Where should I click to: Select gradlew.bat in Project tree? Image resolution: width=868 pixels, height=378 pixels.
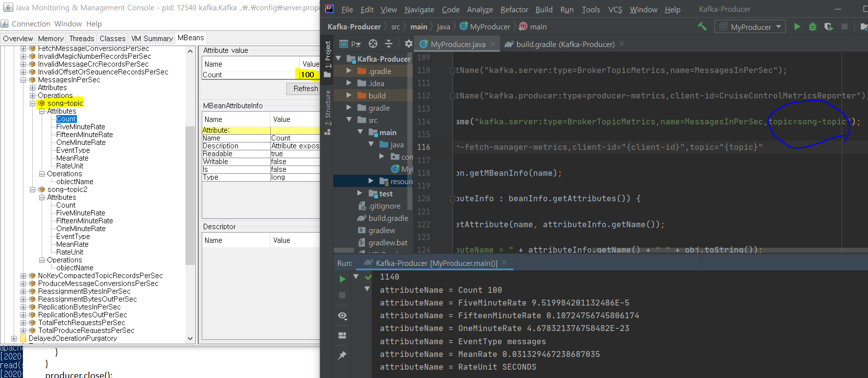pos(388,242)
